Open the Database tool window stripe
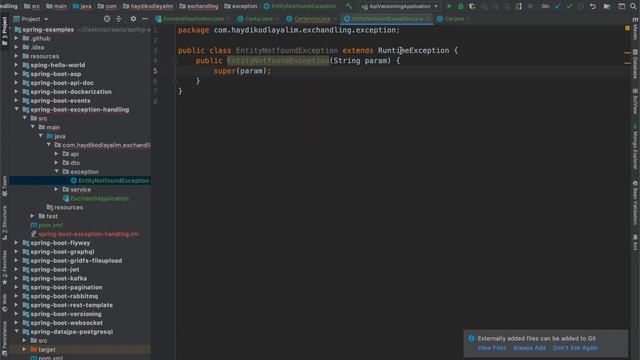 (635, 64)
